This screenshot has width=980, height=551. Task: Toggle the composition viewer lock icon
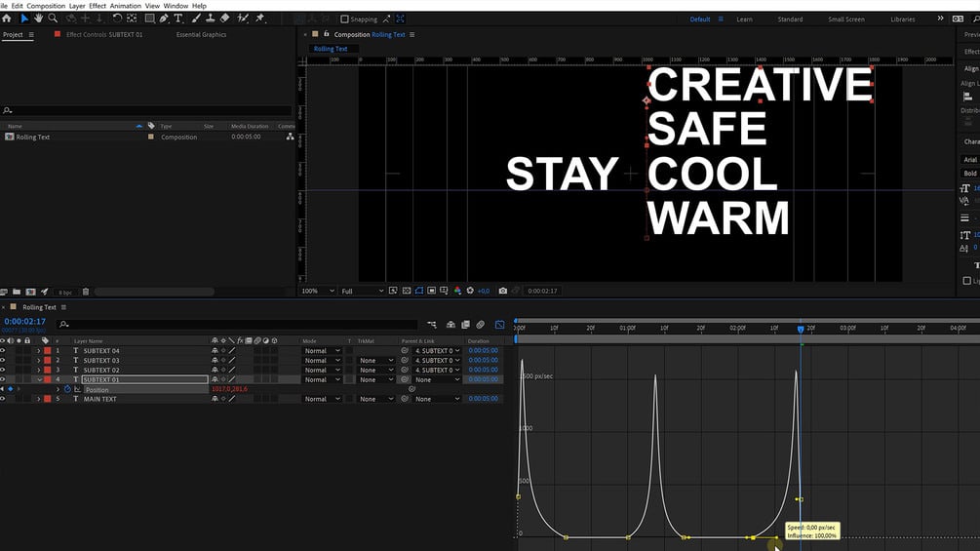(327, 34)
